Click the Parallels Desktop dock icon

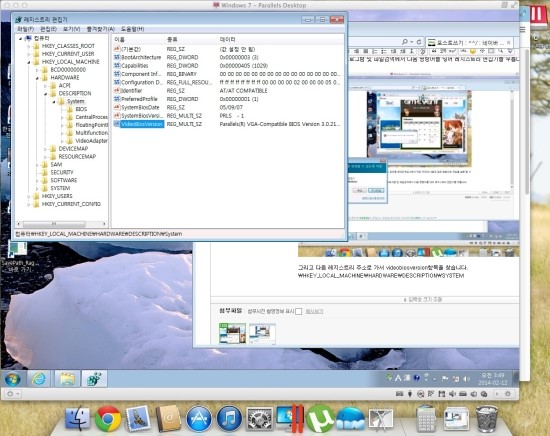[290, 418]
